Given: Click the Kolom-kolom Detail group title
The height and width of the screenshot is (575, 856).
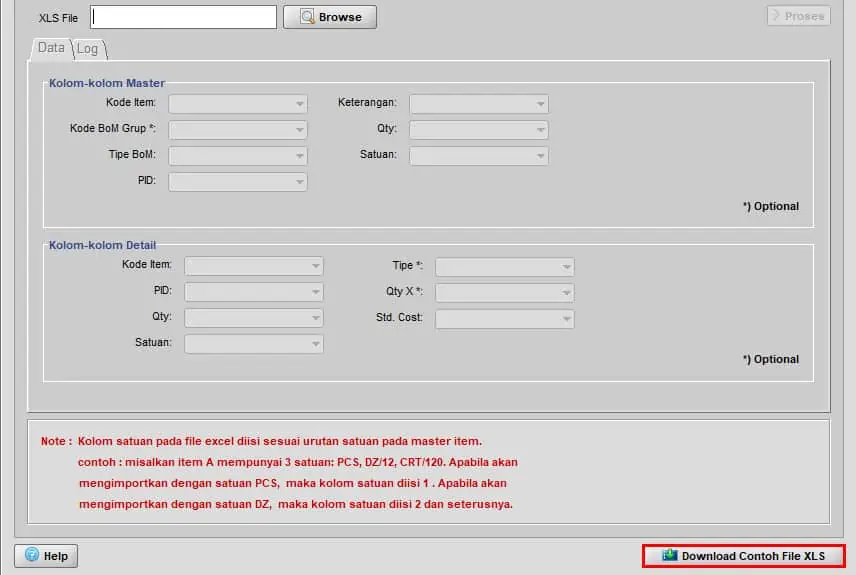Looking at the screenshot, I should point(103,245).
